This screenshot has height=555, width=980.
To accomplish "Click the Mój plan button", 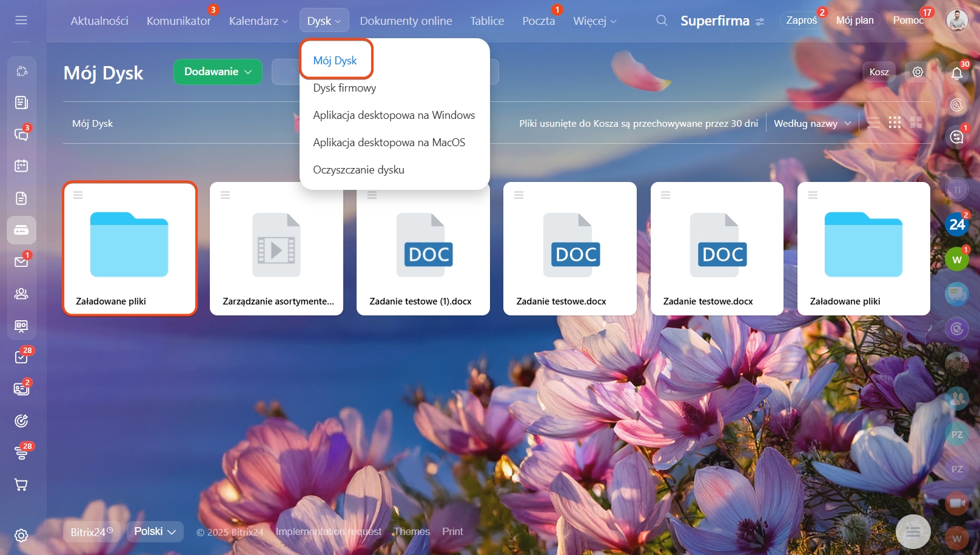I will pos(854,20).
